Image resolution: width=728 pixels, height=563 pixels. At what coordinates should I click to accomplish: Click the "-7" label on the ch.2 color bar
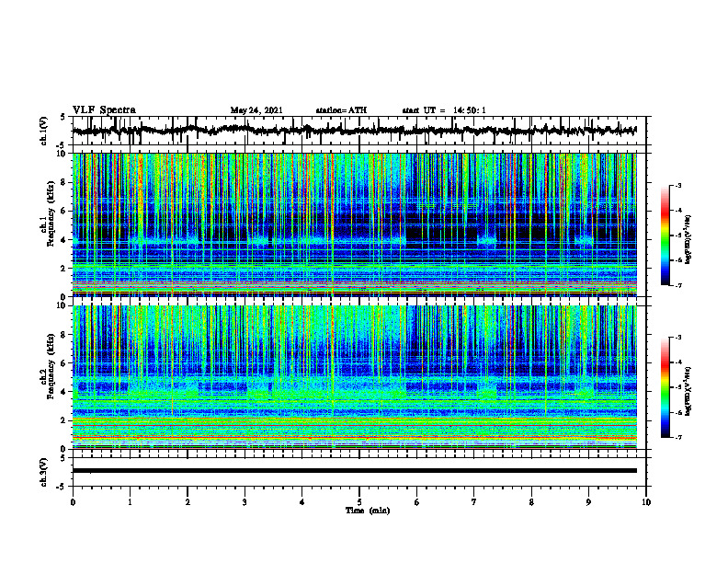pos(678,438)
